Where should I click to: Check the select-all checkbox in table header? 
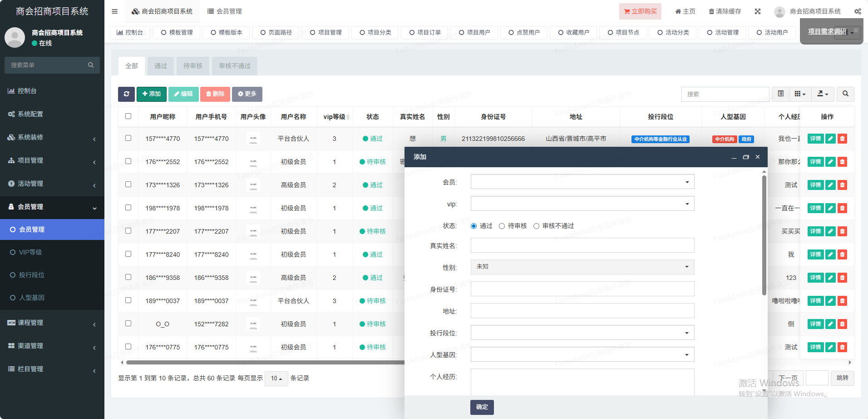[x=128, y=116]
